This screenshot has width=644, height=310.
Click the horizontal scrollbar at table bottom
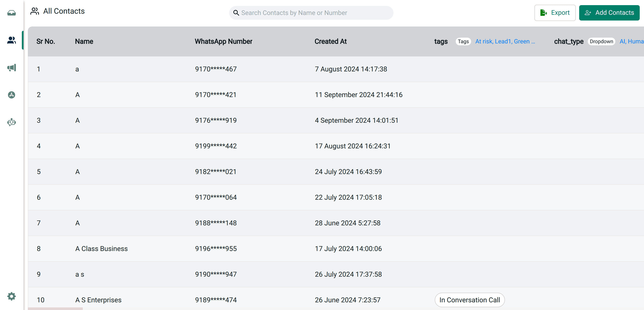pos(55,309)
